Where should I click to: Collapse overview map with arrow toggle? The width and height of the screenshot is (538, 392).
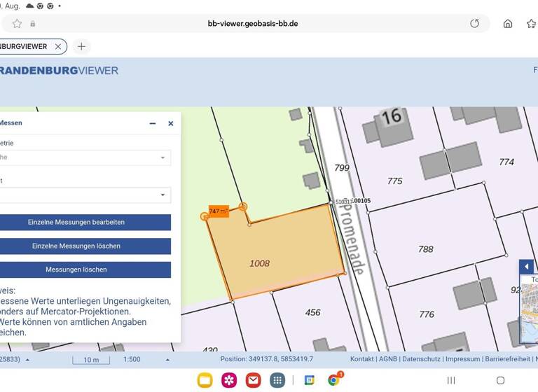coord(526,267)
